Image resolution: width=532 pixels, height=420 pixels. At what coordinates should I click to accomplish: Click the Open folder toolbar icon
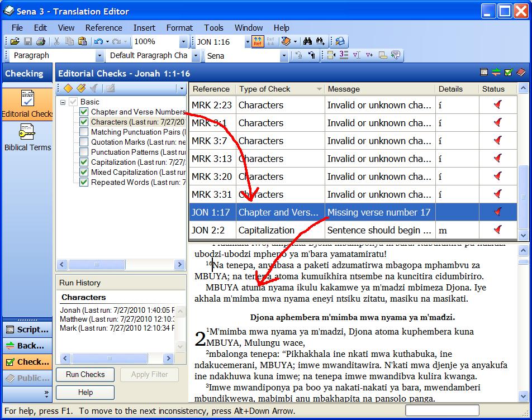coord(15,41)
